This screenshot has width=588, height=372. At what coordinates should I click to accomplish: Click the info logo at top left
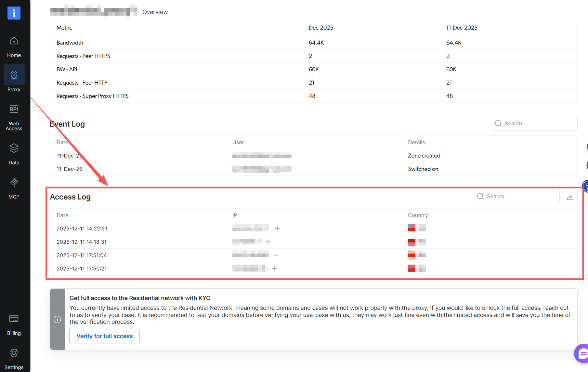point(14,13)
